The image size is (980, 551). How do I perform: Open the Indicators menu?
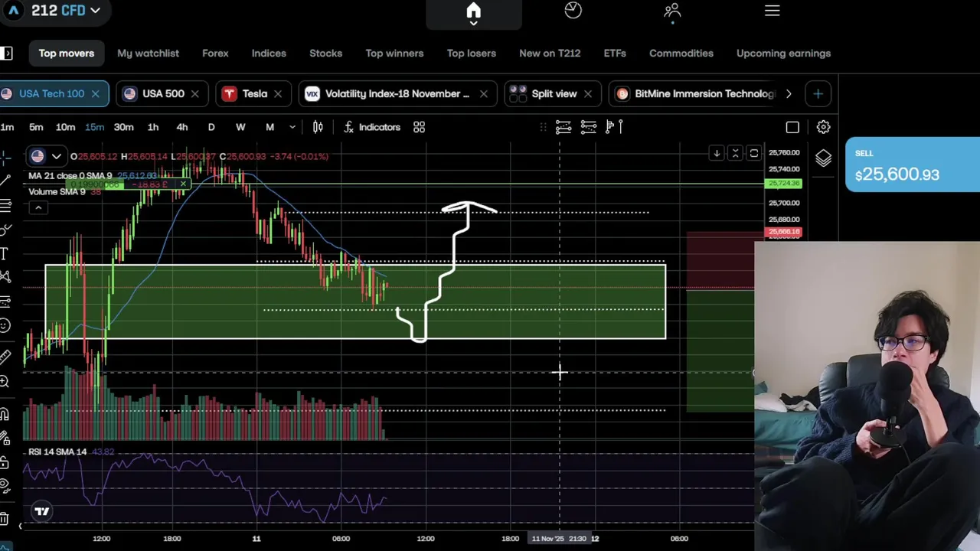pyautogui.click(x=372, y=127)
